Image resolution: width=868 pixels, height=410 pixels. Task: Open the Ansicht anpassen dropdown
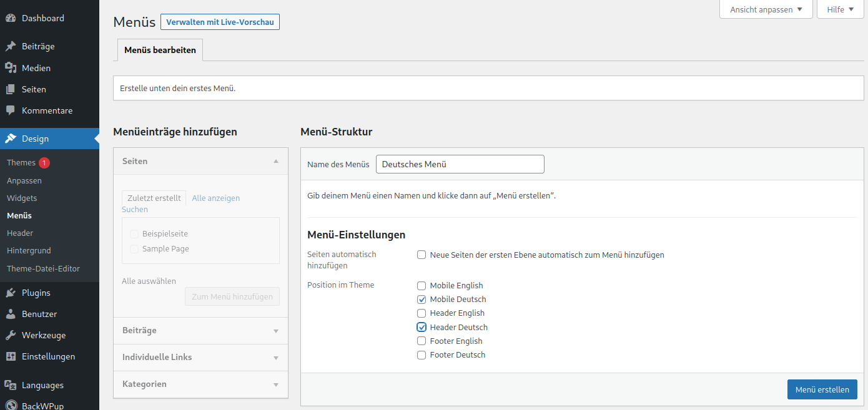[x=766, y=9]
